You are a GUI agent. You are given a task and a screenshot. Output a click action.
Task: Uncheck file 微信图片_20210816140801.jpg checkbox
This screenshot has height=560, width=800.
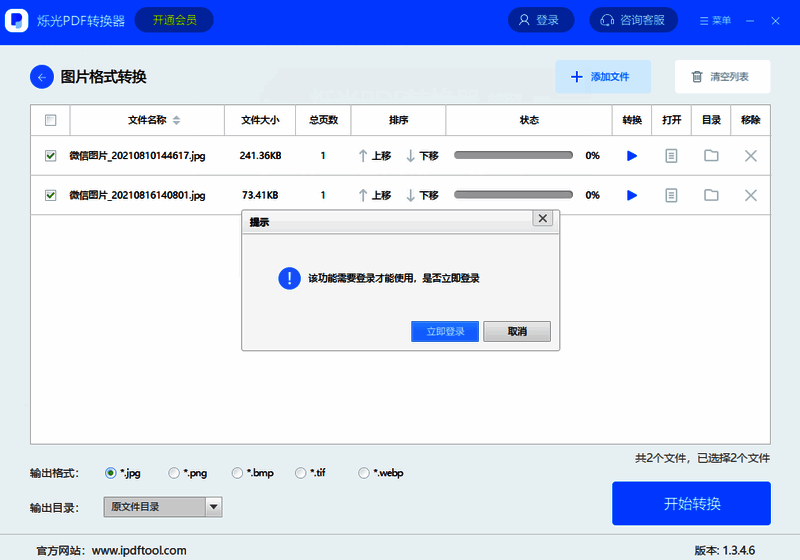[51, 195]
